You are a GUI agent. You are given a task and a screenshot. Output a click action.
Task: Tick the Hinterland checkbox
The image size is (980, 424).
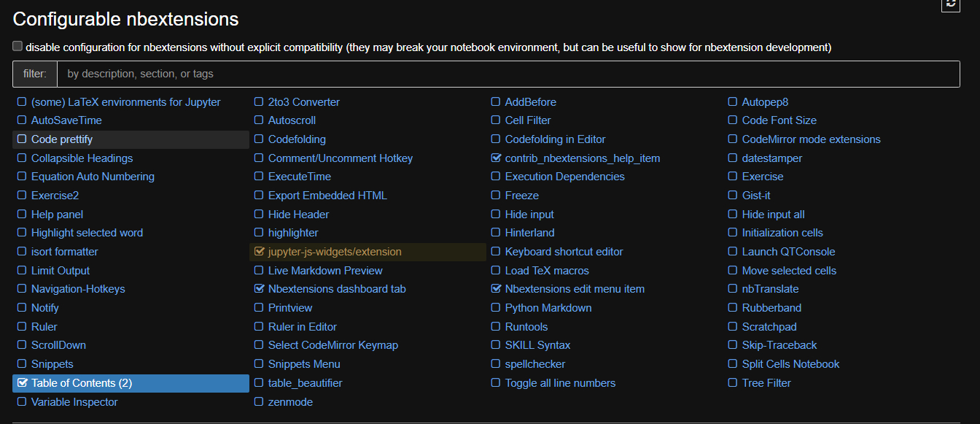click(x=496, y=233)
